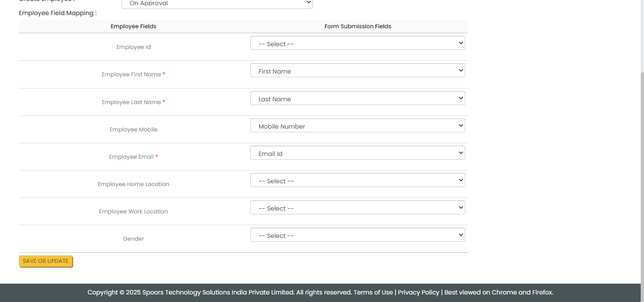Click the Employee Mobile label
Screen dimensions: 644x302
pyautogui.click(x=133, y=130)
